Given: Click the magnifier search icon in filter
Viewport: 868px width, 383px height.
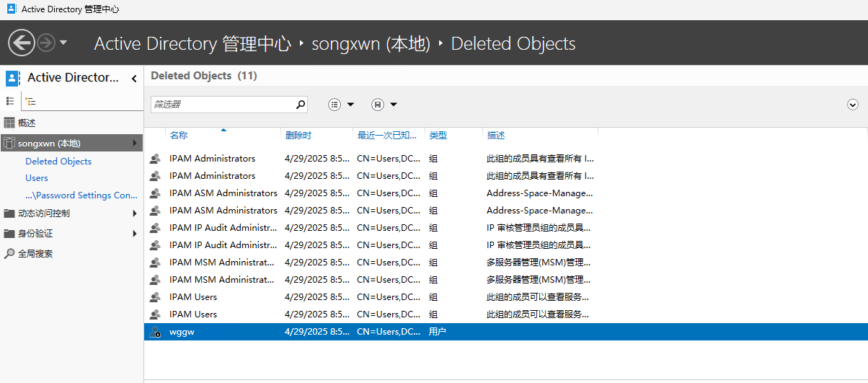Looking at the screenshot, I should tap(301, 105).
